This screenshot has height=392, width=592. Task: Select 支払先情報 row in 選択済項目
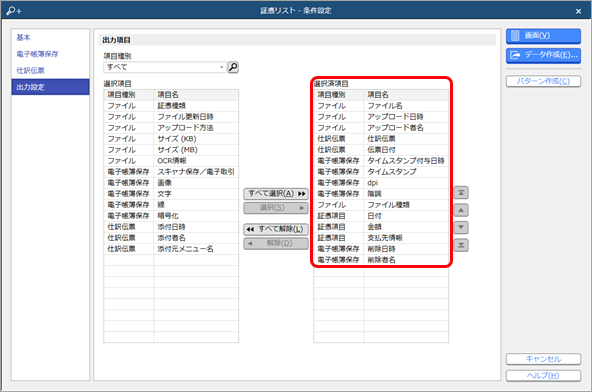point(381,238)
